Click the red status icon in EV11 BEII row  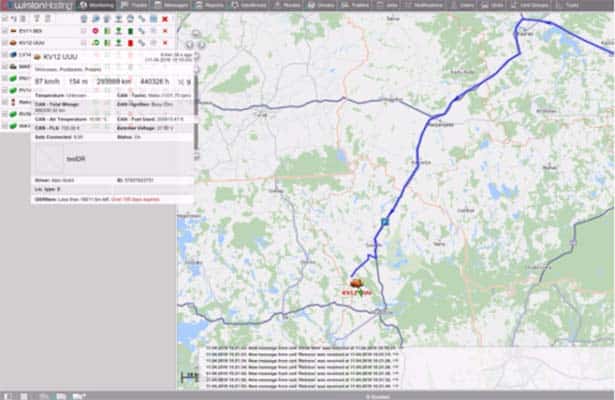(x=93, y=31)
